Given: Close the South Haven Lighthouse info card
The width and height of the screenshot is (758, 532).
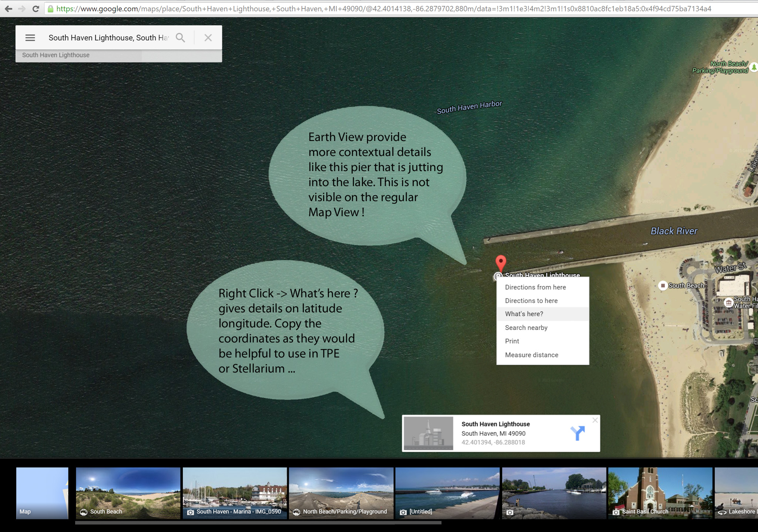Looking at the screenshot, I should 595,420.
